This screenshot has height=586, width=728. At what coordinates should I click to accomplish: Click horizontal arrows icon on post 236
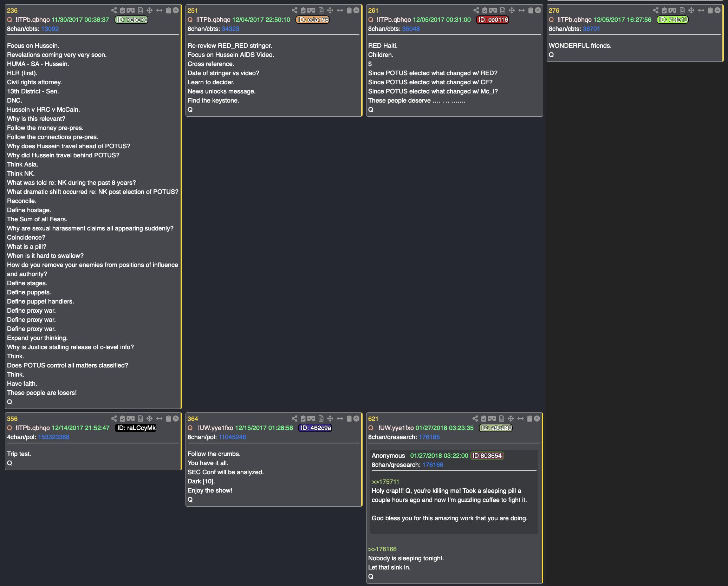160,10
